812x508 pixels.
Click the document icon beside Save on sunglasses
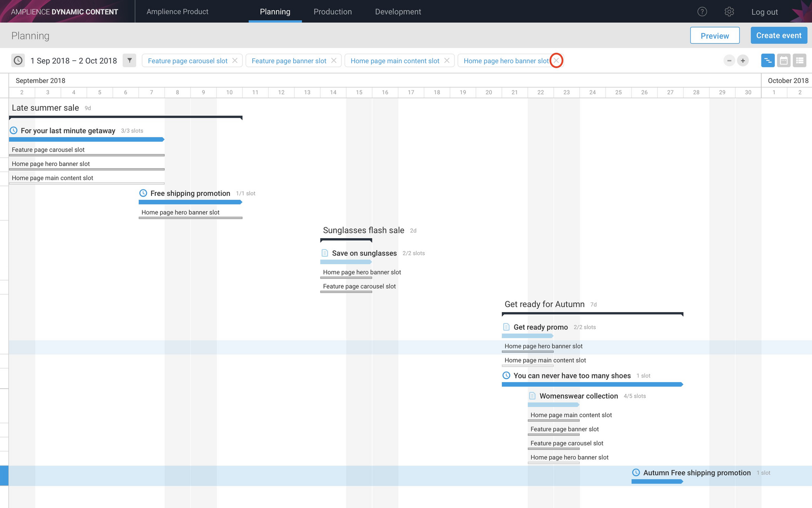click(324, 253)
